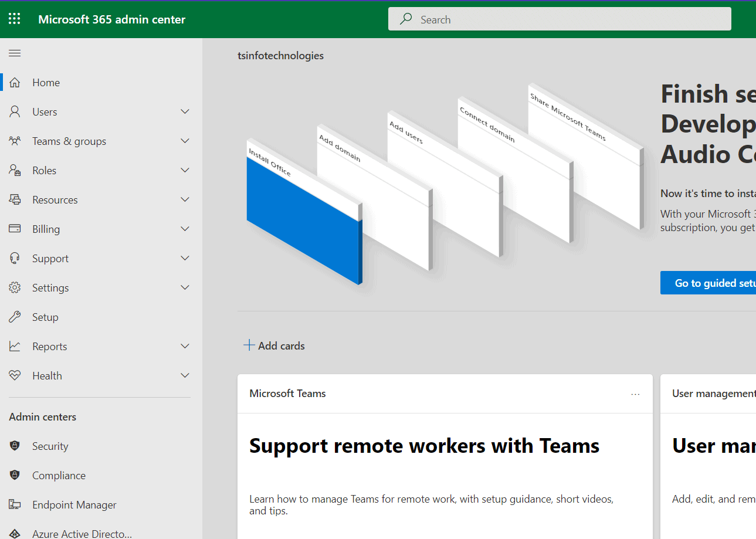Viewport: 756px width, 539px height.
Task: Click the Teams & groups people icon
Action: pos(15,141)
